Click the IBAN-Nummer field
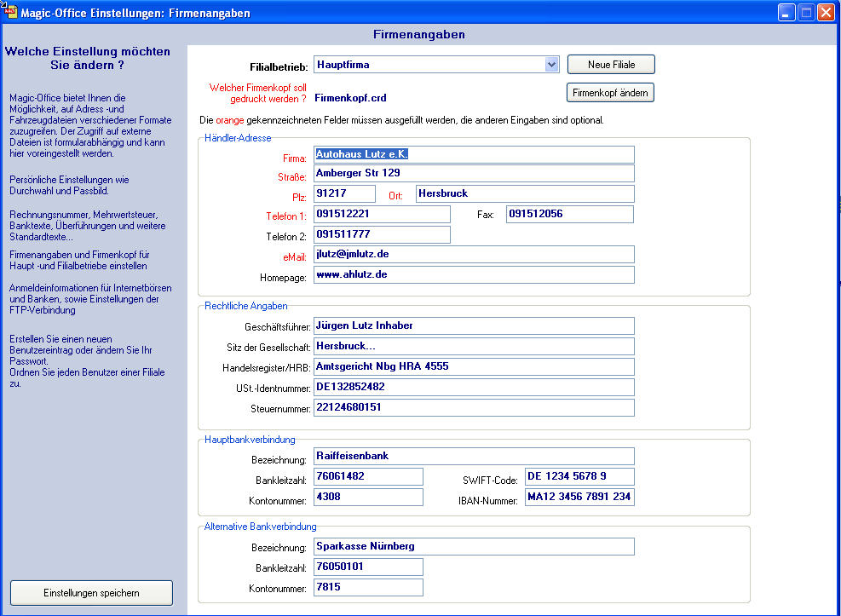 (579, 497)
